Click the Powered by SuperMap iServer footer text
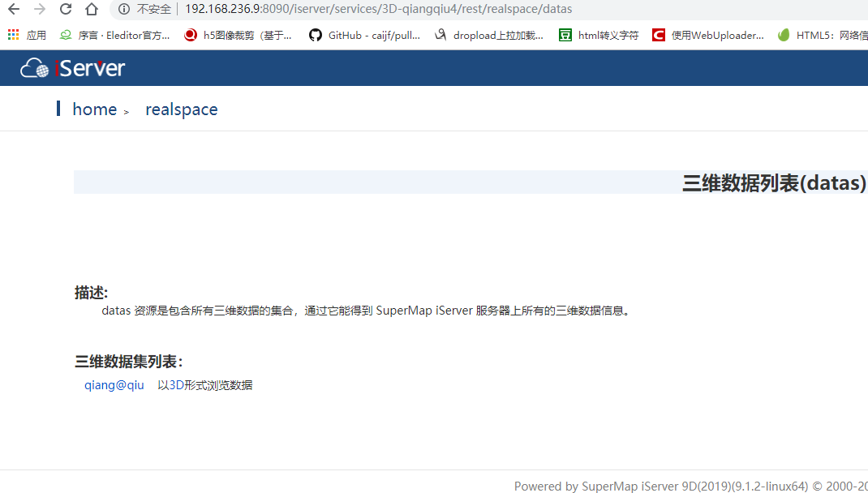868x493 pixels. point(691,487)
